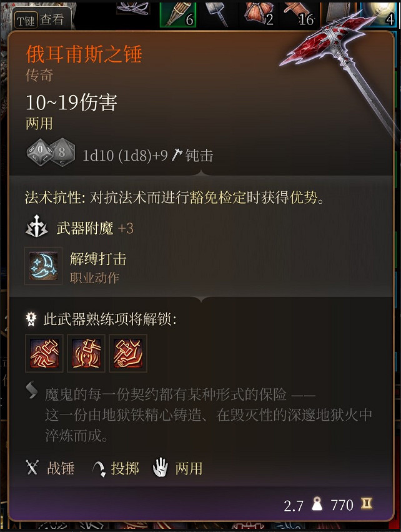Click the 俄耳甫斯之锤 item title
The height and width of the screenshot is (532, 401).
(84, 54)
